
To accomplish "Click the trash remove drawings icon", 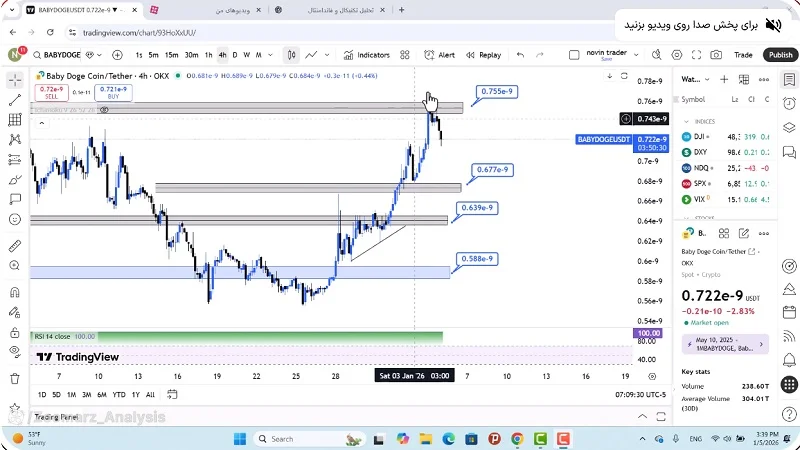I will 14,379.
